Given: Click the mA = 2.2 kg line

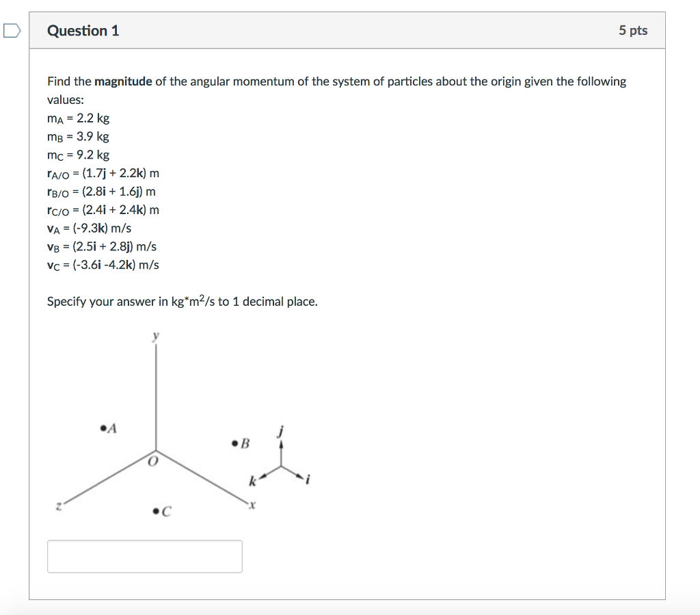Looking at the screenshot, I should (x=78, y=118).
